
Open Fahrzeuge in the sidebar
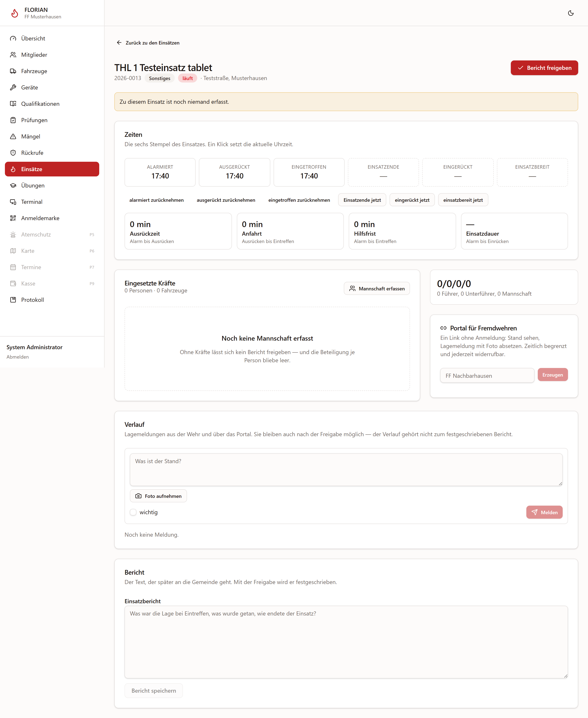[x=52, y=71]
